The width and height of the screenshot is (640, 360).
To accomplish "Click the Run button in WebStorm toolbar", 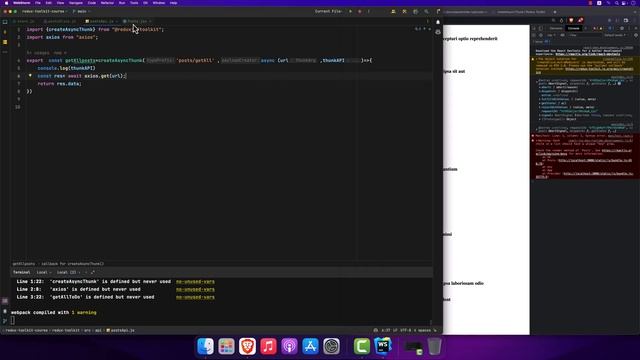I will click(x=350, y=11).
